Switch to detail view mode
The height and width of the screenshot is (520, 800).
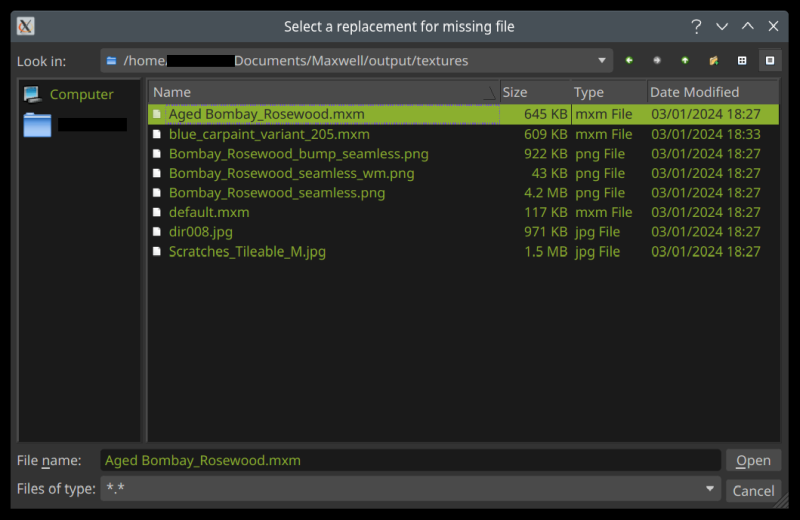coord(770,61)
